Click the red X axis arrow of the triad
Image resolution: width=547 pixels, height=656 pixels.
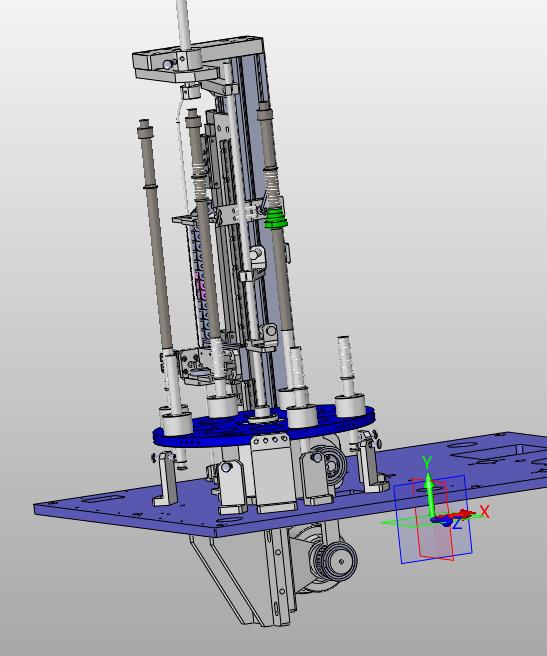460,514
